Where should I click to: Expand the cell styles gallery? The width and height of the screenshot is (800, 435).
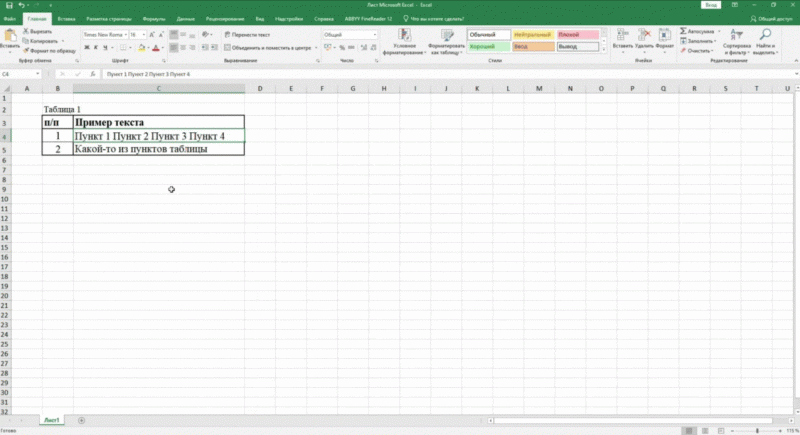coord(604,49)
